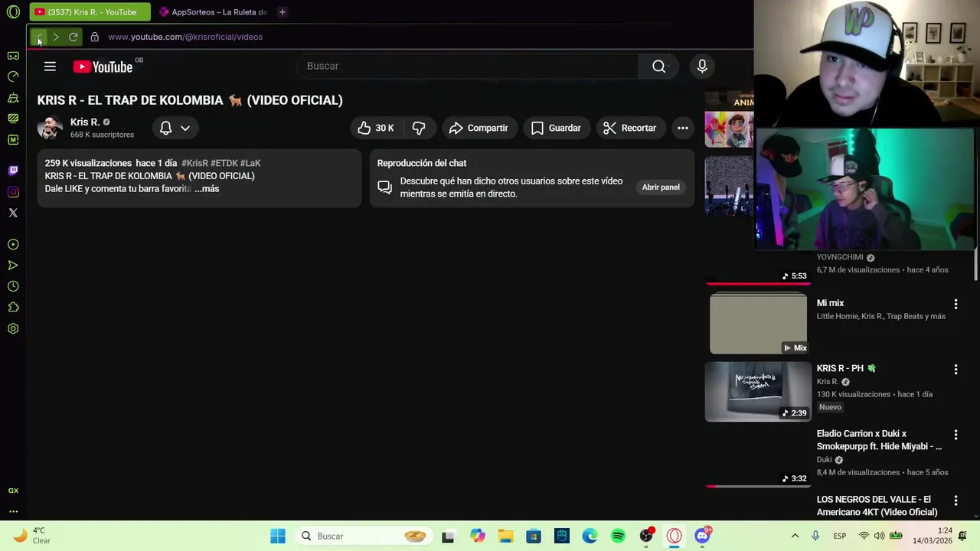Open options menu for Mi mix
This screenshot has height=551, width=980.
[x=955, y=305]
